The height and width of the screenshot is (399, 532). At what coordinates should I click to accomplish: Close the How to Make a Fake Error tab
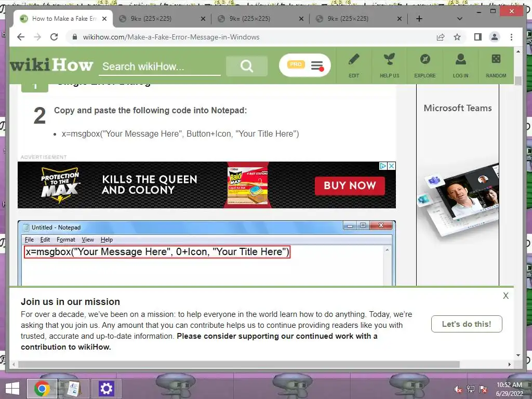pyautogui.click(x=104, y=19)
